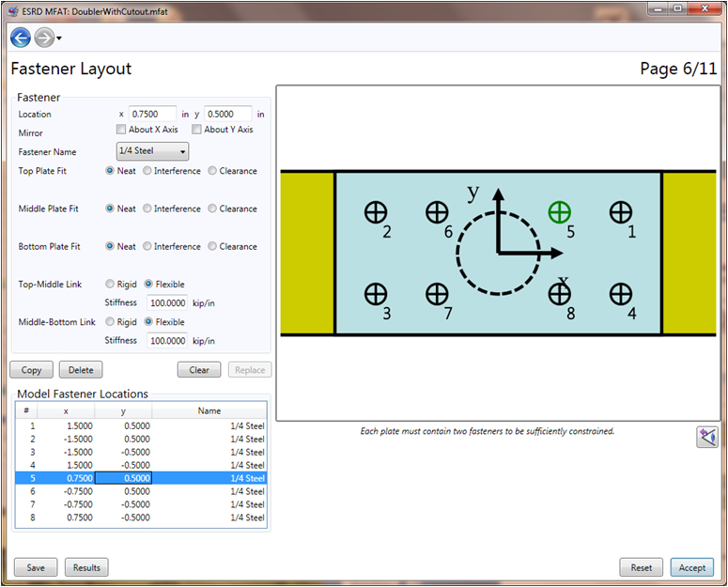Enable mirror About Y Axis checkbox
The height and width of the screenshot is (587, 728).
click(x=197, y=130)
